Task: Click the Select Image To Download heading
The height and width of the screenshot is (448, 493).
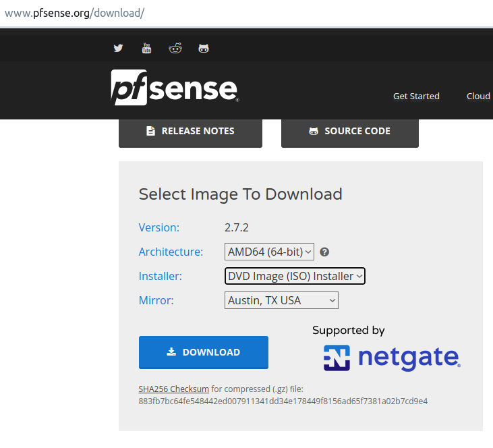Action: pos(241,194)
